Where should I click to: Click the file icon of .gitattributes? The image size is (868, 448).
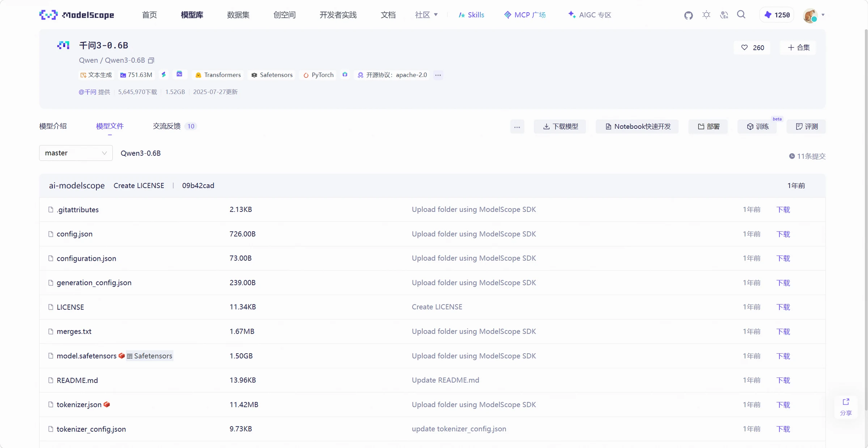point(51,210)
